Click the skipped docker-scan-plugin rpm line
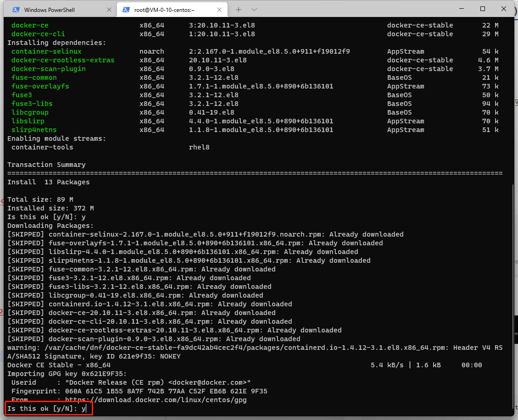This screenshot has width=518, height=420. click(154, 339)
